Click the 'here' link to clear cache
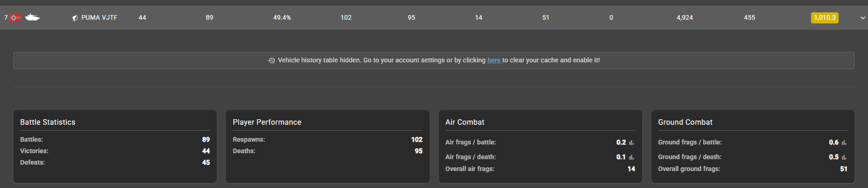 (493, 60)
